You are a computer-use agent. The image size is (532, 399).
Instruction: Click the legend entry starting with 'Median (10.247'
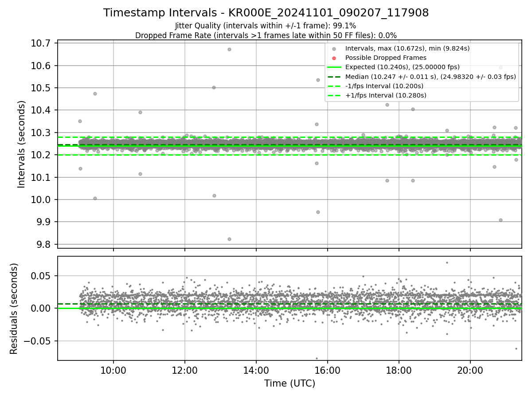(430, 76)
